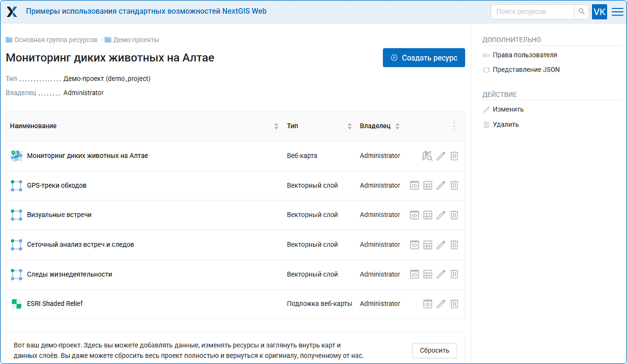627x364 pixels.
Task: Delete Сеточный анализ встреч и следов layer
Action: [454, 245]
